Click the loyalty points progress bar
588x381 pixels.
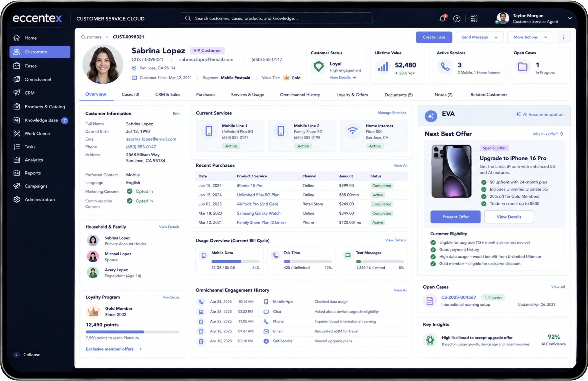pyautogui.click(x=133, y=332)
